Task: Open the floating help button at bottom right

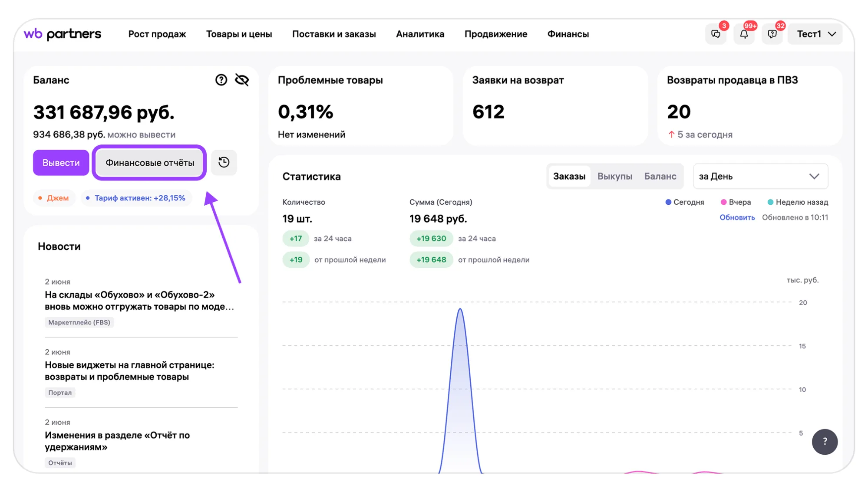Action: [x=825, y=442]
